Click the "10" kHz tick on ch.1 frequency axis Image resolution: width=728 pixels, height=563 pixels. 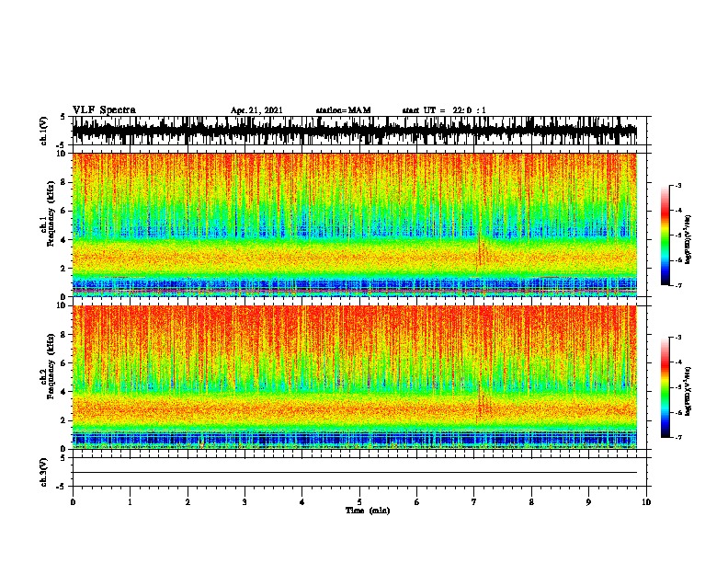(62, 154)
